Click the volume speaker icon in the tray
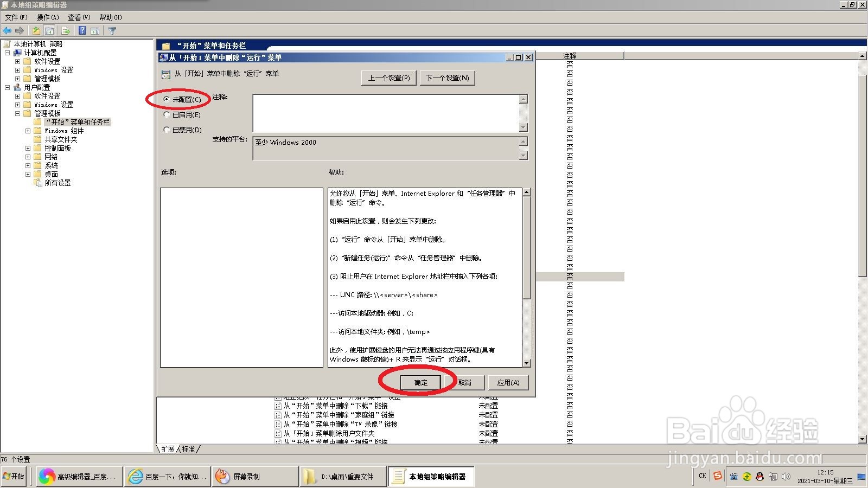The height and width of the screenshot is (488, 868). coord(786,477)
